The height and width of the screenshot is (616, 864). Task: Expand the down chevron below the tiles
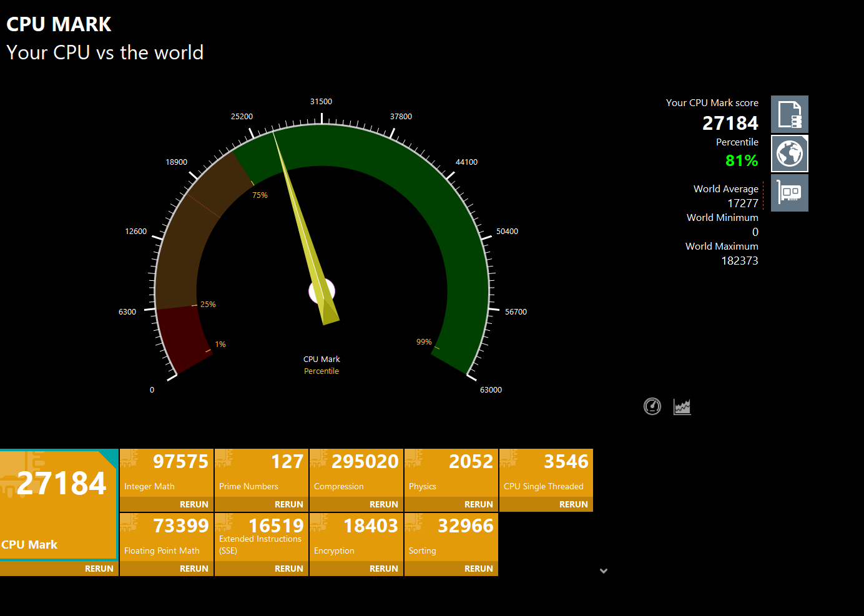click(604, 570)
